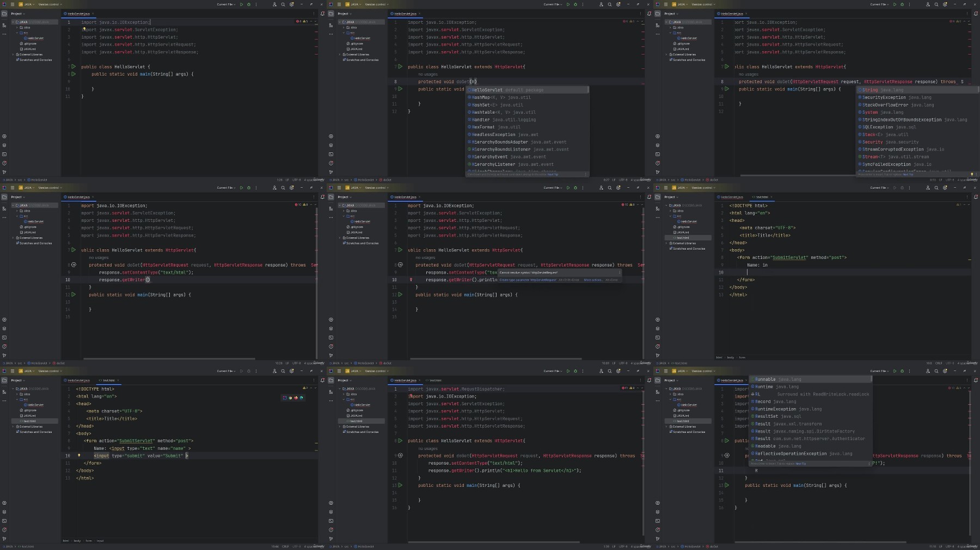
Task: Choose Result javax.xml.transform completion entry
Action: coord(811,424)
